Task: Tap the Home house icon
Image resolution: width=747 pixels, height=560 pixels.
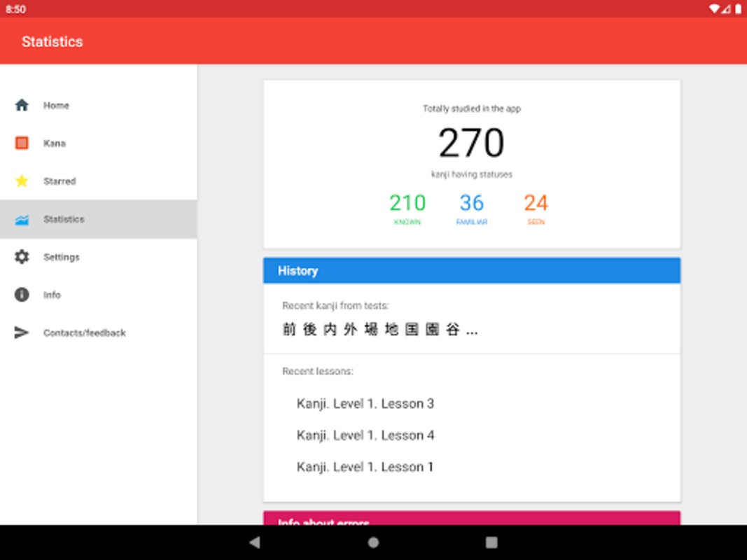Action: click(22, 105)
